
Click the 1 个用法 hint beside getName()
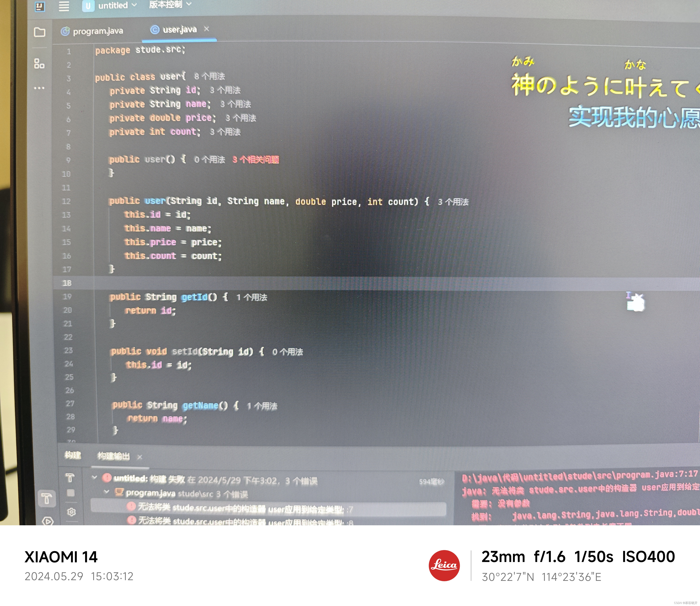pos(262,406)
